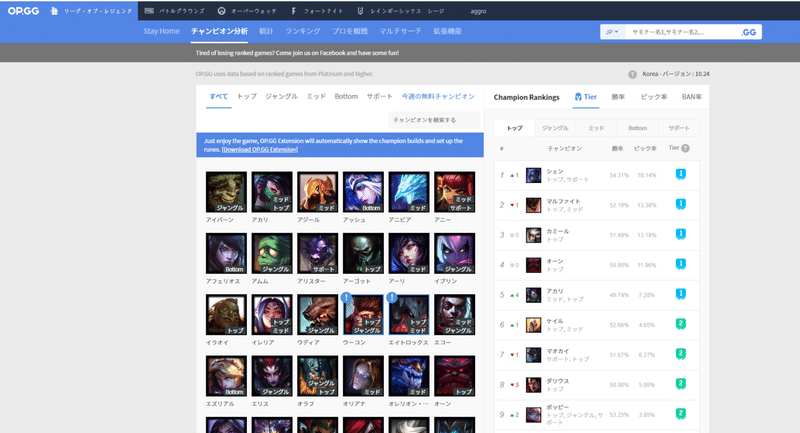Select the エコー champion portrait
Image resolution: width=800 pixels, height=433 pixels.
pos(455,315)
